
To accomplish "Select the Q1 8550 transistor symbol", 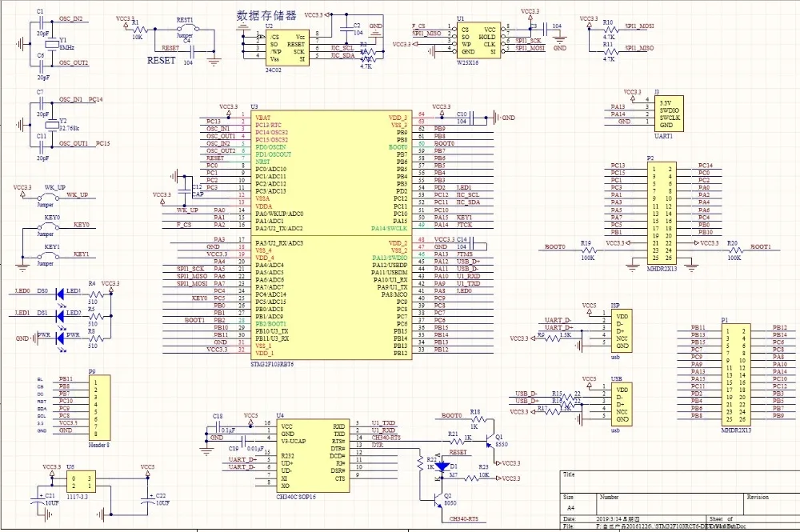I will click(x=492, y=440).
